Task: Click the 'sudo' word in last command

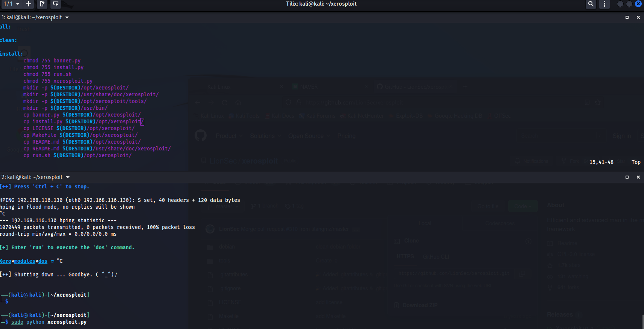Action: [17, 322]
